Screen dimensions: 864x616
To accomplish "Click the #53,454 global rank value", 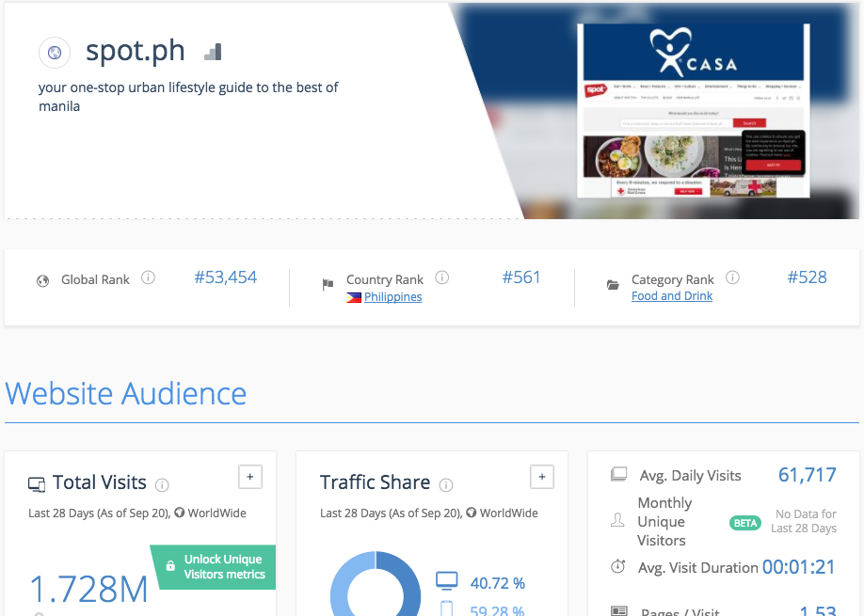I will coord(225,277).
